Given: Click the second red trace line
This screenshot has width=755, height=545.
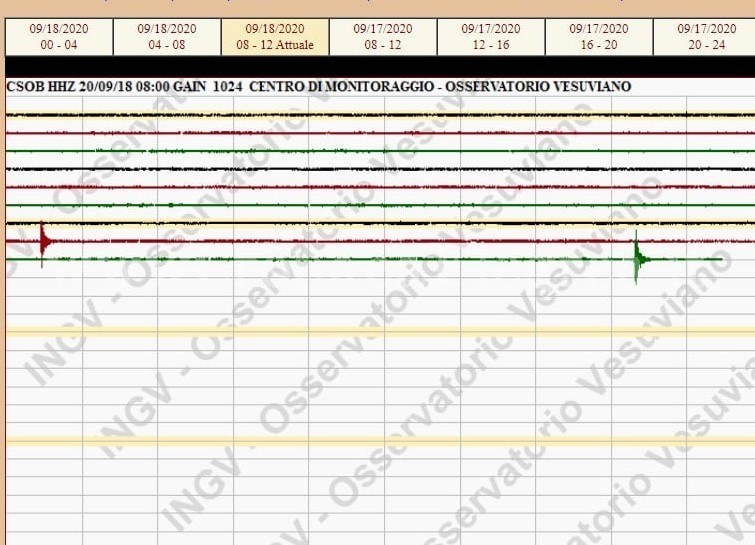Looking at the screenshot, I should pyautogui.click(x=380, y=187).
